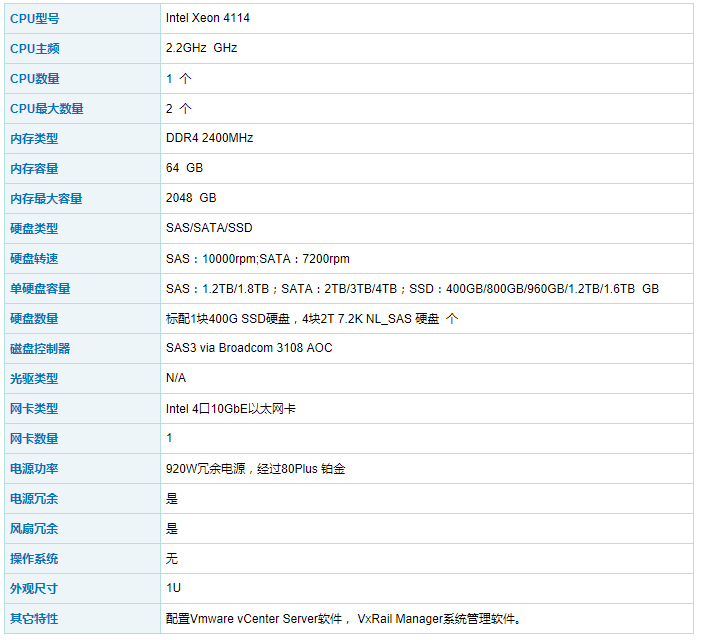Click the CPU最大数量 label
Screen dimensions: 702x640
pos(47,108)
